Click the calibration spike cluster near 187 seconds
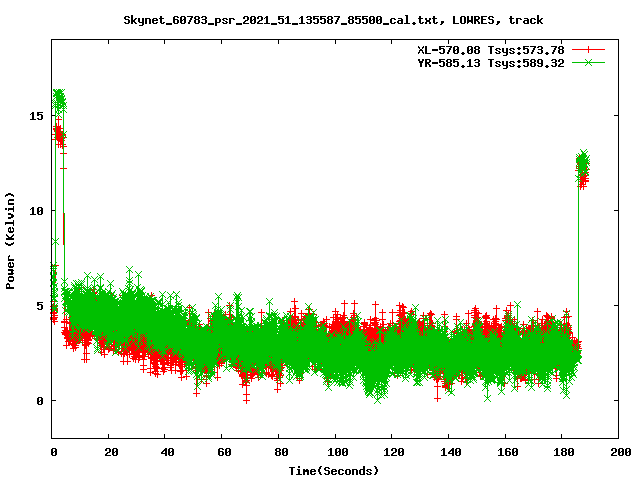The height and width of the screenshot is (480, 640). coord(583,167)
